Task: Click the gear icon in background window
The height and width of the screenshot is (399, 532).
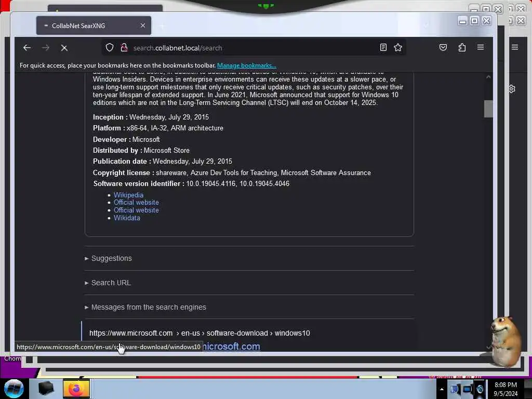Action: point(512,89)
